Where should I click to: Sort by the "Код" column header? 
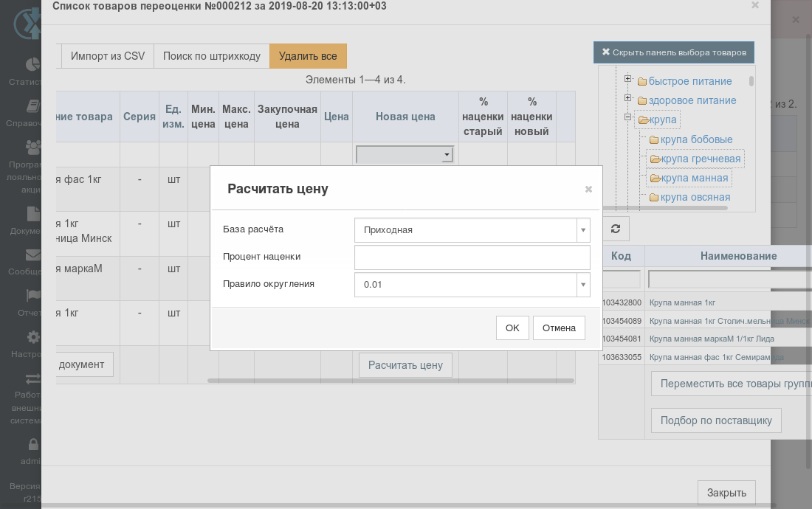click(x=621, y=256)
